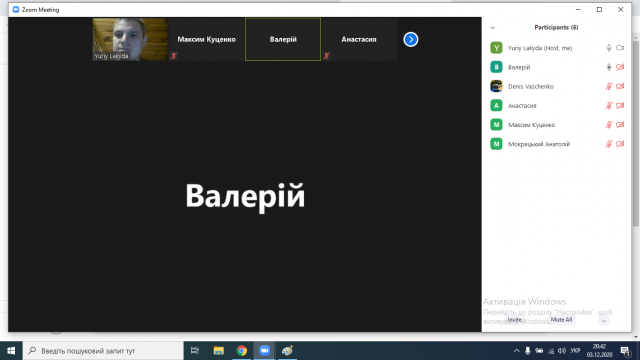This screenshot has width=640, height=360.
Task: Click Denis Vaschenko's muted microphone icon
Action: 609,87
